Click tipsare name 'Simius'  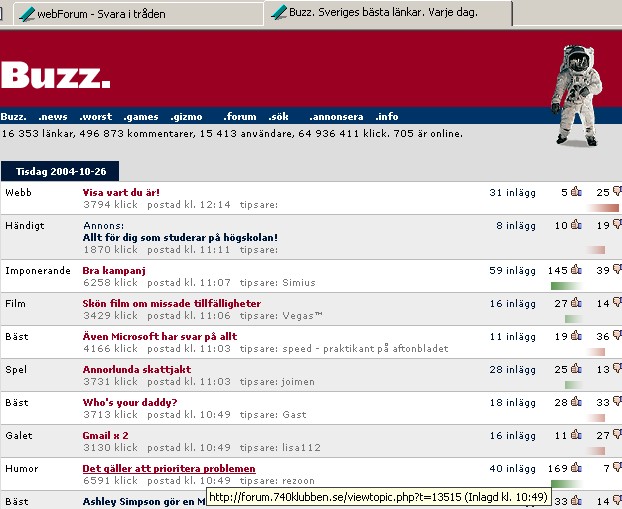[299, 283]
